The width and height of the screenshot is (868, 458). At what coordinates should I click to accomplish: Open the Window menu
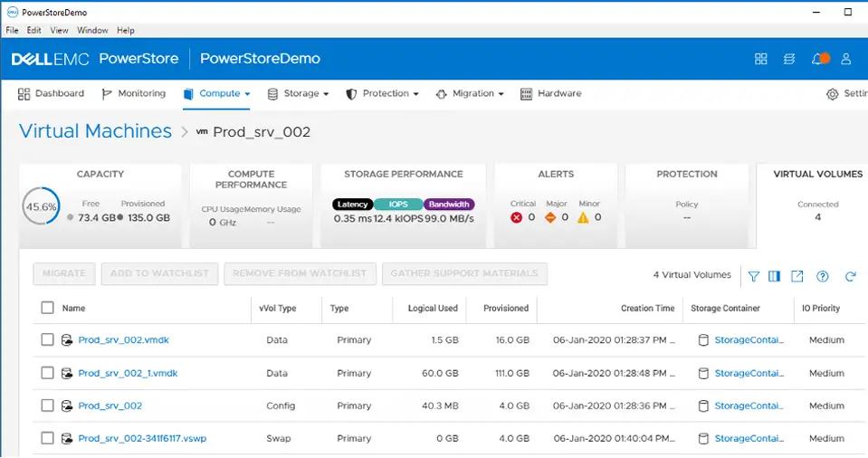coord(92,31)
